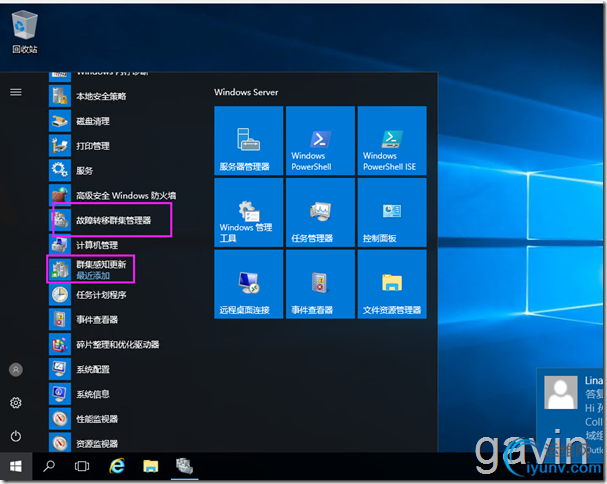Click the 事件查看器 tile

[320, 284]
